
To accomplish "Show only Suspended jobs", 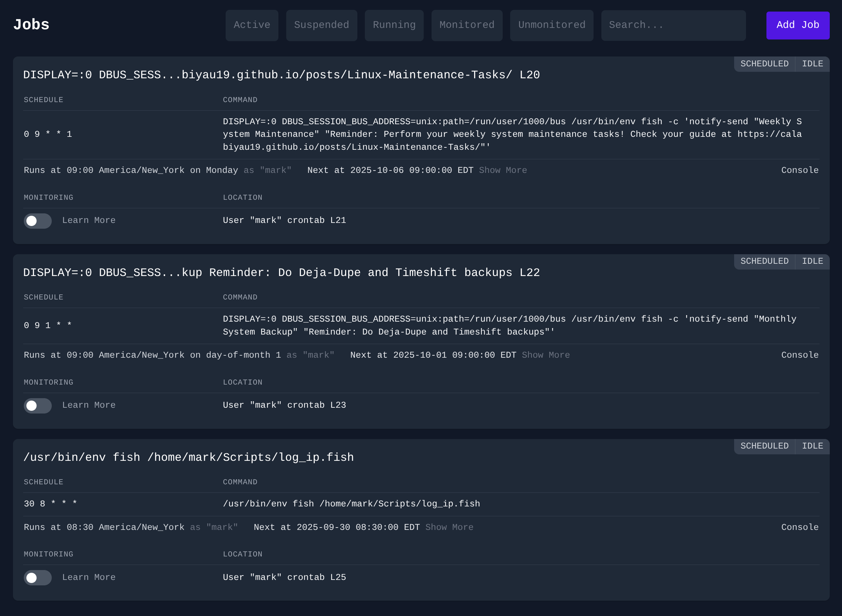I will pos(321,25).
